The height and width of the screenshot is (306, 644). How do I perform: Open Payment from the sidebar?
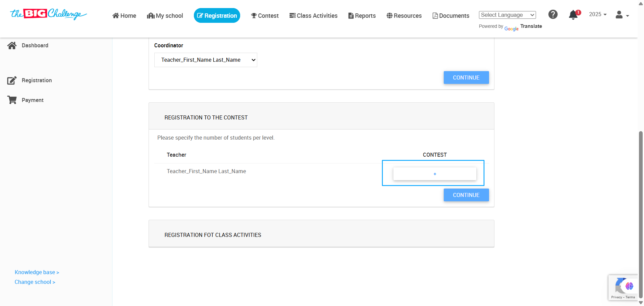pyautogui.click(x=33, y=100)
